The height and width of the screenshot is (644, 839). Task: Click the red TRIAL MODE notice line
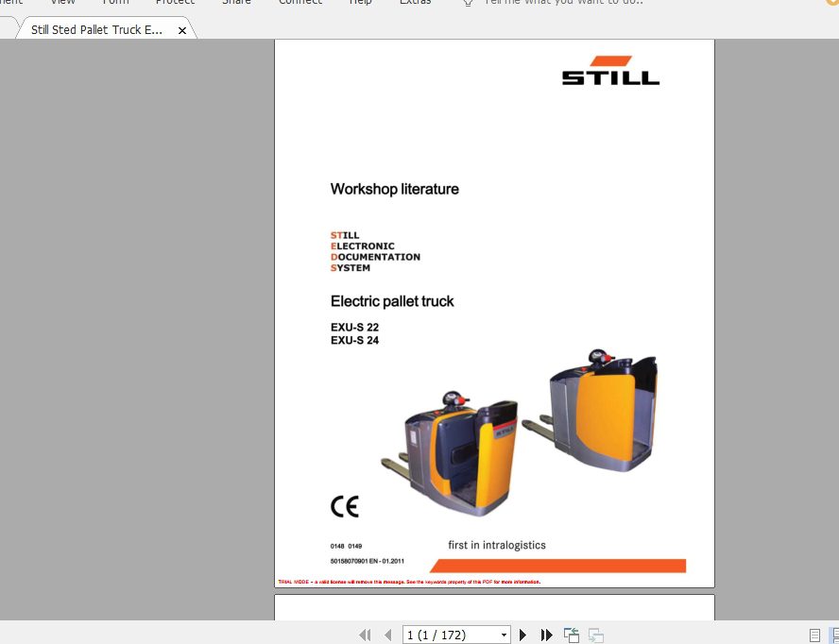409,582
